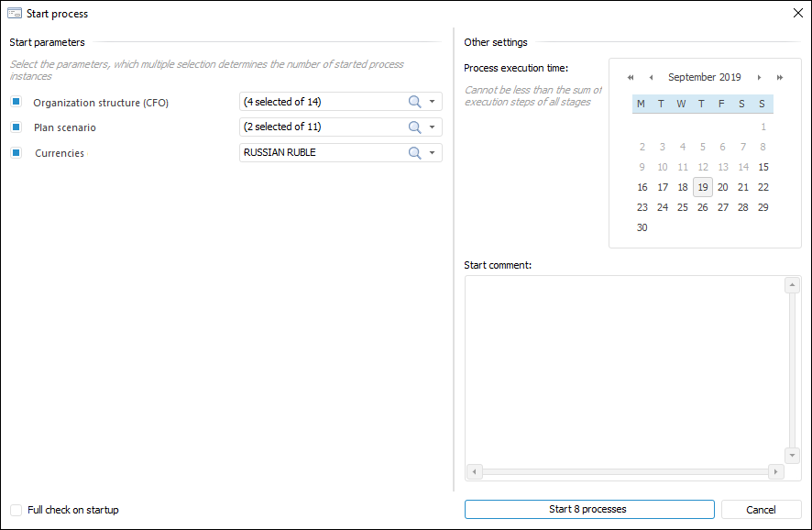Jump to next year in calendar
812x530 pixels.
coord(780,78)
